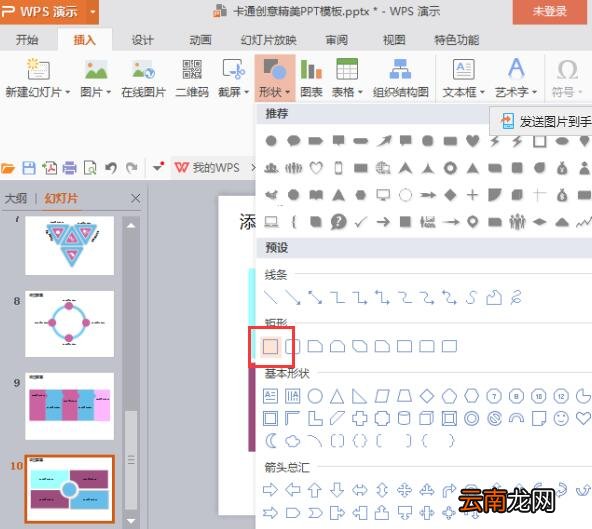
Task: Select the up arrow in 箭头总汇
Action: coord(315,490)
